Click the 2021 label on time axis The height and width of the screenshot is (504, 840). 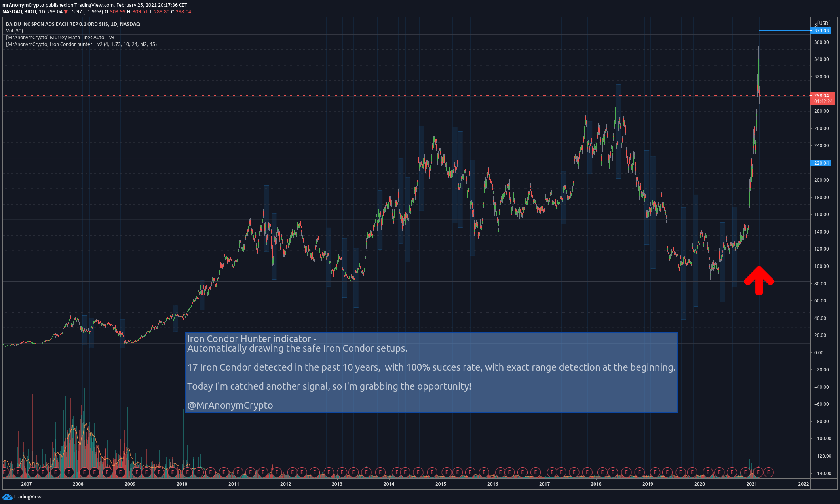(751, 484)
